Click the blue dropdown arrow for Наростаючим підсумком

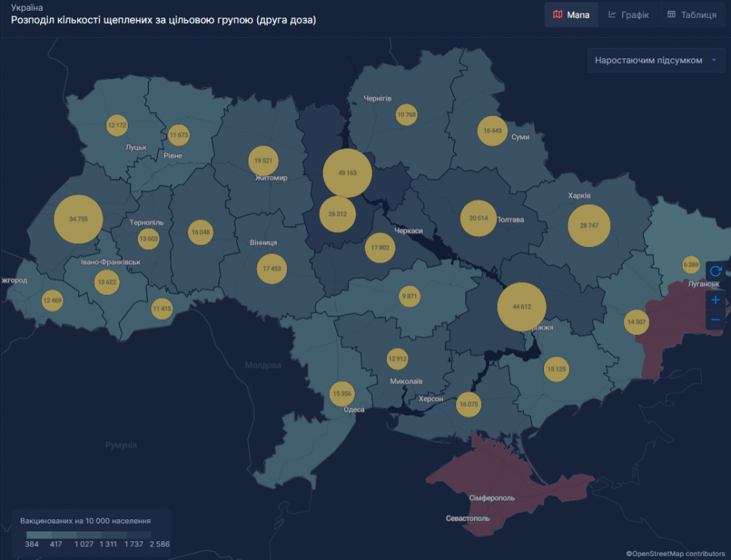pos(713,61)
